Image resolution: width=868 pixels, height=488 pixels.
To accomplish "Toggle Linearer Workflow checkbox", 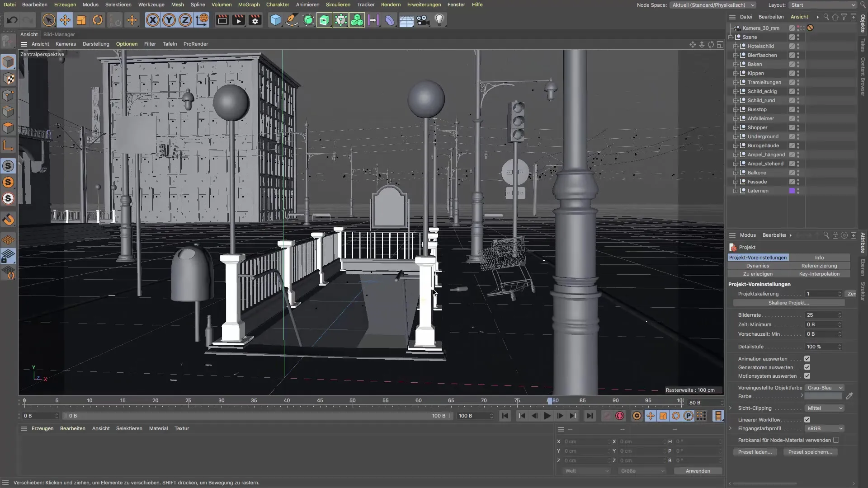I will tap(807, 420).
